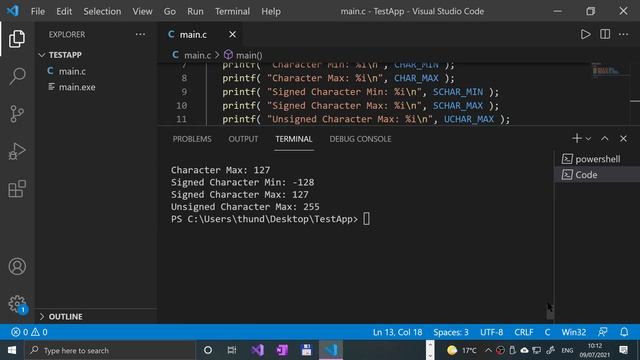Click the terminal scrollbar thumb
640x360 pixels.
click(550, 311)
